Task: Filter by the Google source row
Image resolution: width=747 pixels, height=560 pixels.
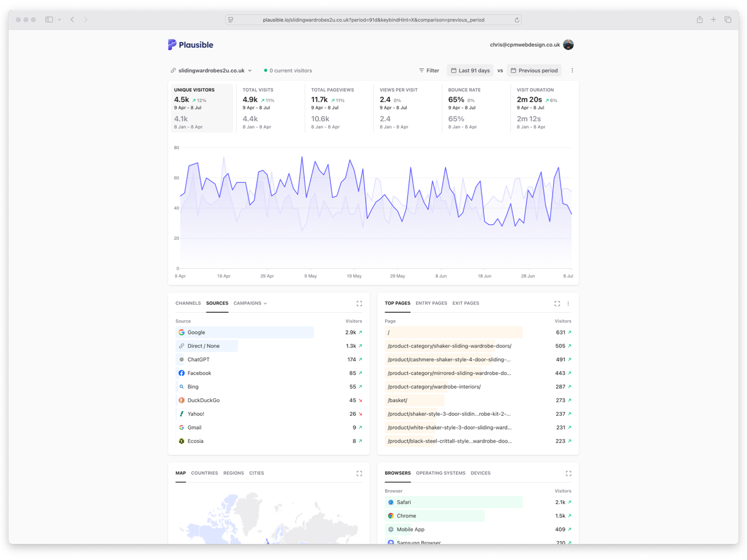Action: tap(268, 332)
